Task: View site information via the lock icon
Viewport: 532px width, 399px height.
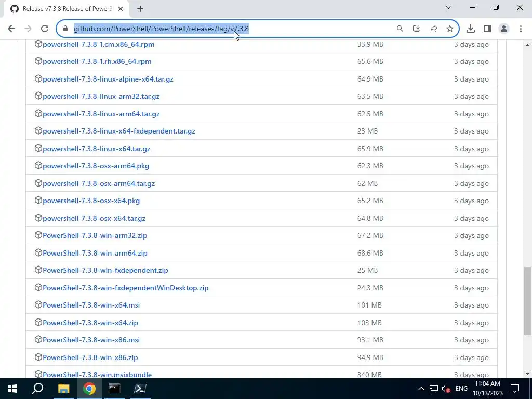Action: [65, 29]
